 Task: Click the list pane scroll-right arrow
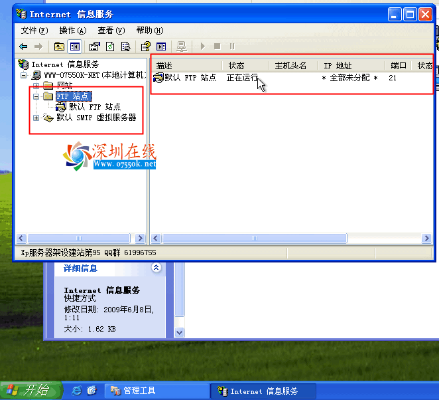[x=426, y=238]
